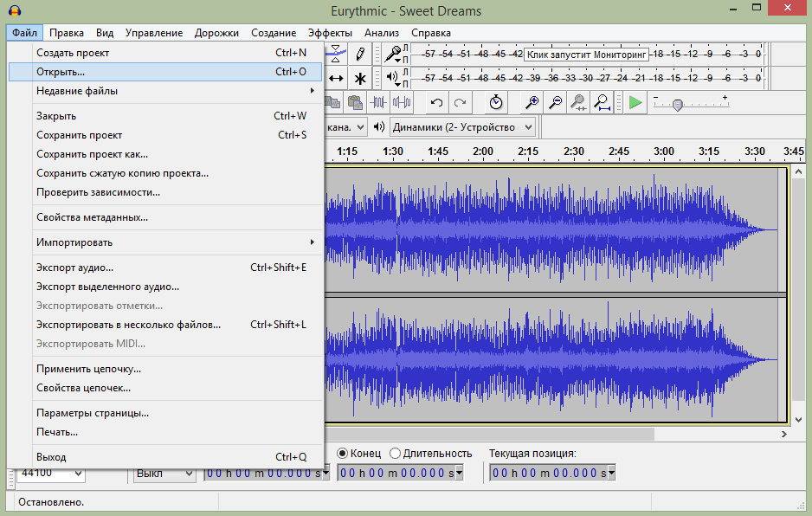
Task: Select the Multi-tool asterisk icon
Action: 360,78
